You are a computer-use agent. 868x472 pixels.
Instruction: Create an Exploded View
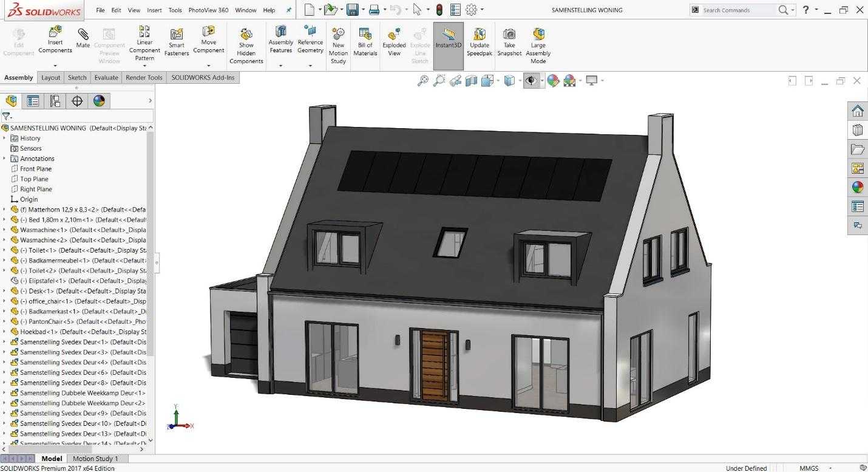pyautogui.click(x=394, y=42)
